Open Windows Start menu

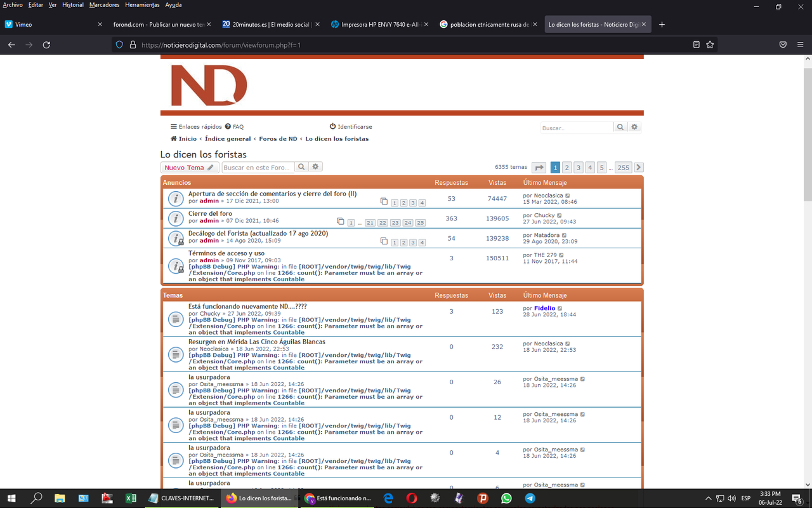click(11, 498)
